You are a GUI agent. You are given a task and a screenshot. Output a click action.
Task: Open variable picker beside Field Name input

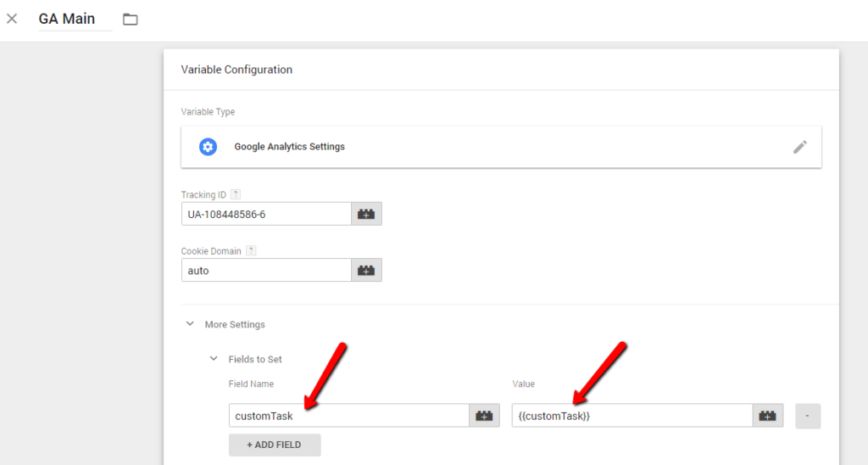[485, 416]
